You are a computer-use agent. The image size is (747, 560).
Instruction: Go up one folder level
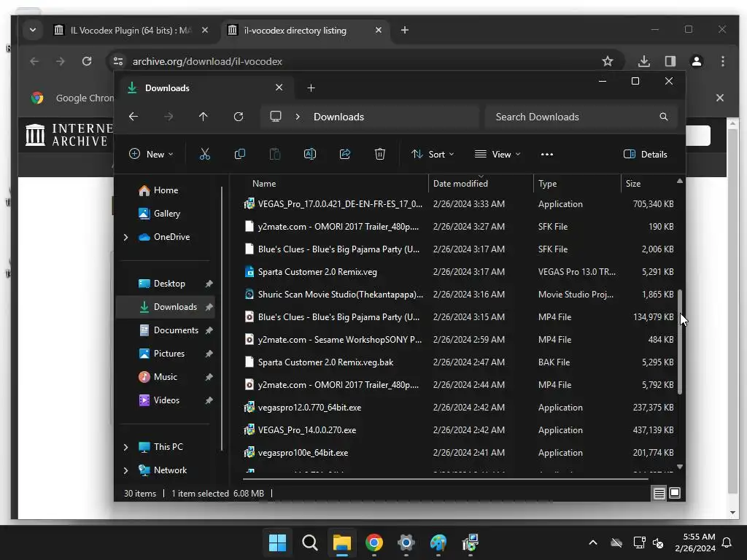pyautogui.click(x=204, y=117)
